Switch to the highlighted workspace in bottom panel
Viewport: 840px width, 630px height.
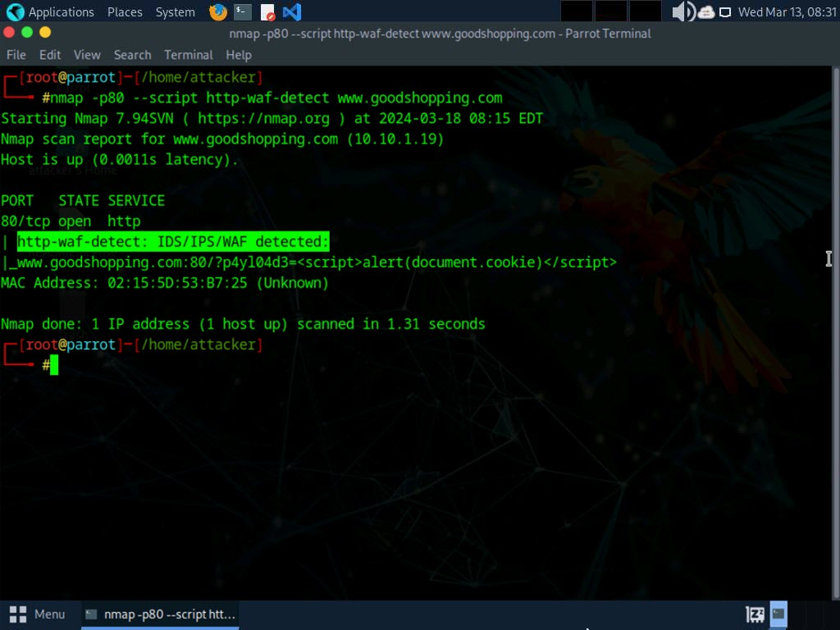[x=778, y=614]
